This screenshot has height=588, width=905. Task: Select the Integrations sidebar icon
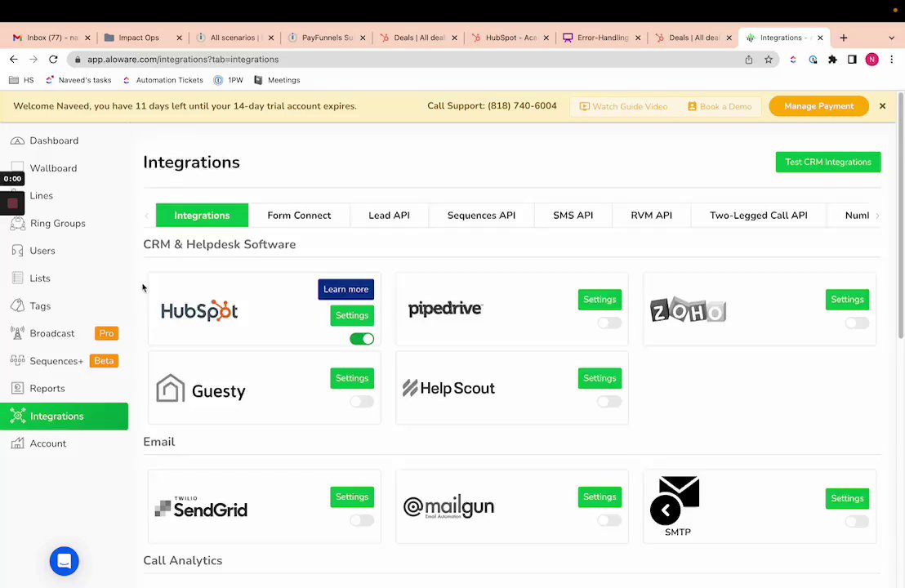coord(17,416)
